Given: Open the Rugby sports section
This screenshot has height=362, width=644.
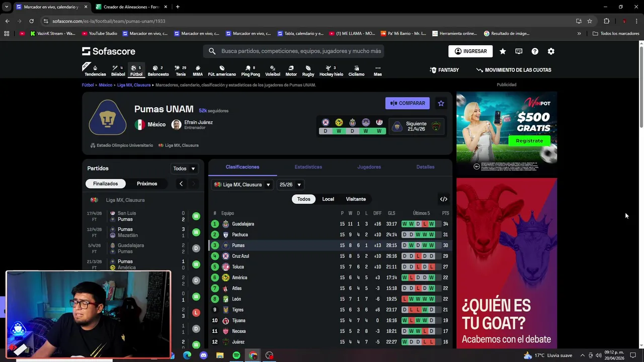Looking at the screenshot, I should click(x=308, y=70).
